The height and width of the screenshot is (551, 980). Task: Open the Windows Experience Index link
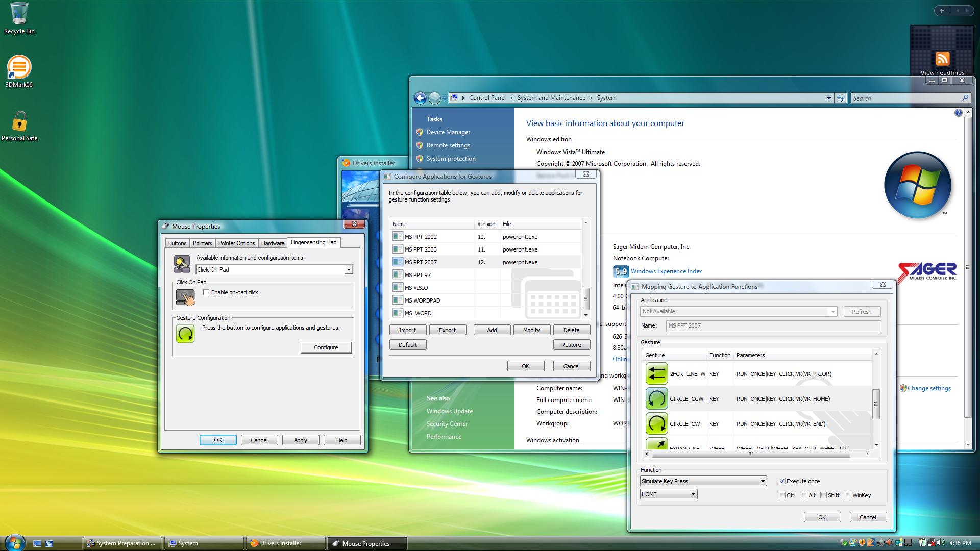666,271
